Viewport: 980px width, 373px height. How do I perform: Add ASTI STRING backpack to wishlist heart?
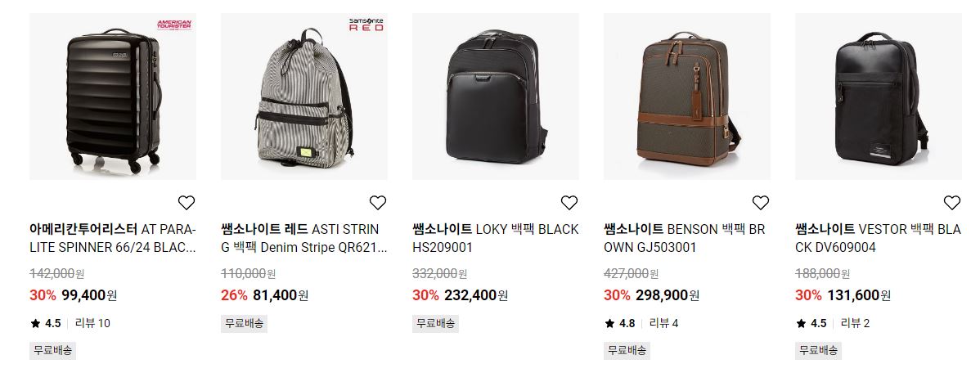coord(377,202)
